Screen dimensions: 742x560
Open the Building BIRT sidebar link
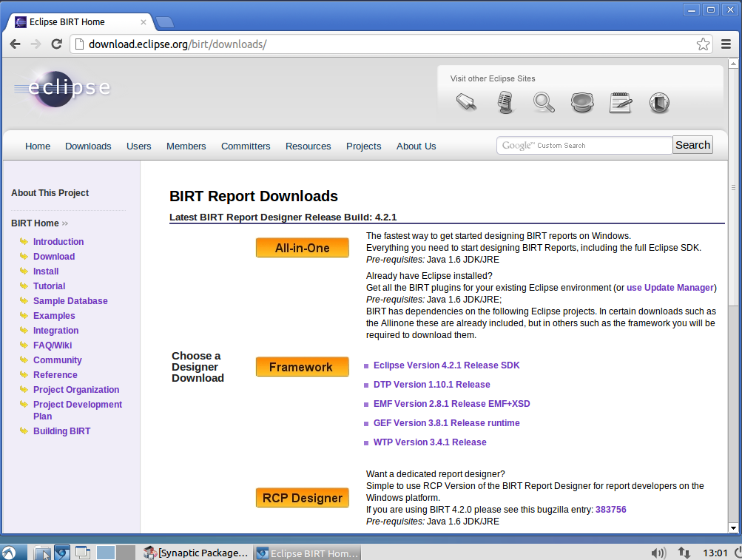tap(61, 431)
